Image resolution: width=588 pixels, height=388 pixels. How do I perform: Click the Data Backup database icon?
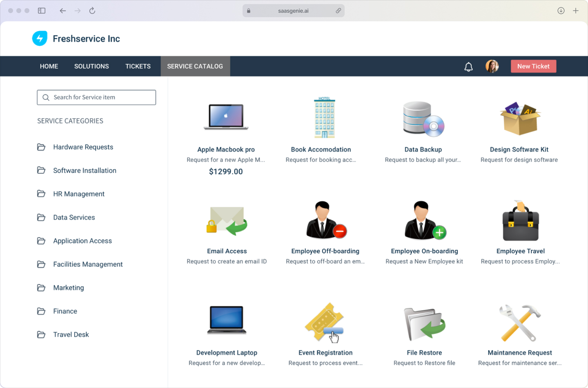[x=423, y=118]
